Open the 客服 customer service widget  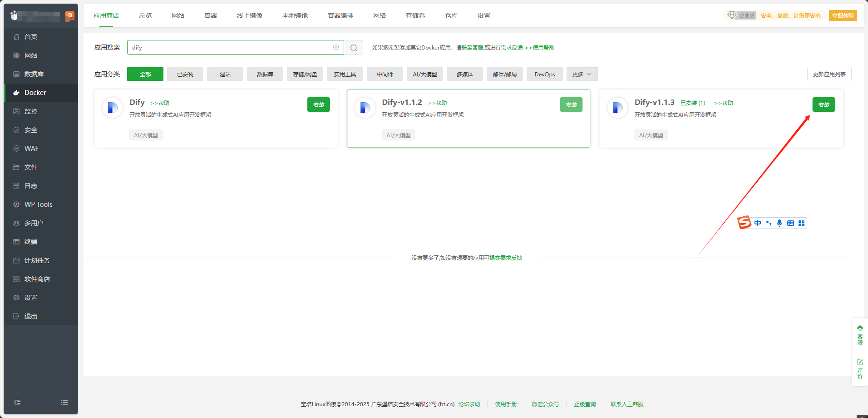[860, 336]
